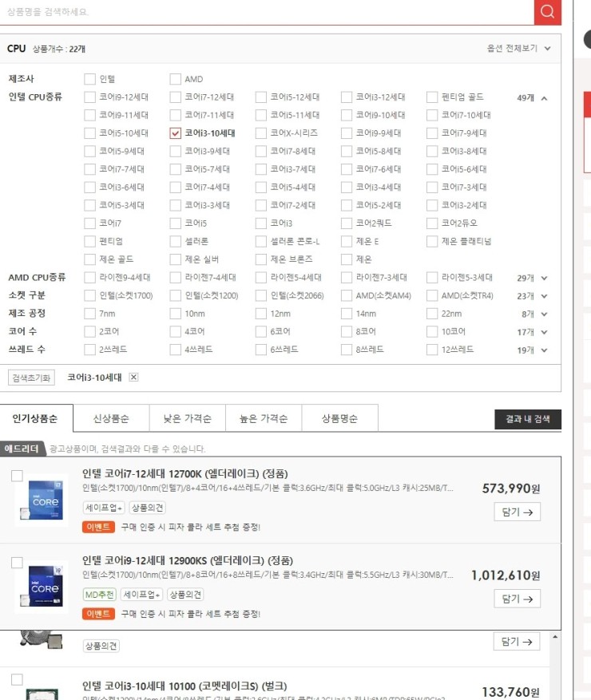Switch to 인기상품순 sort tab

coord(36,418)
